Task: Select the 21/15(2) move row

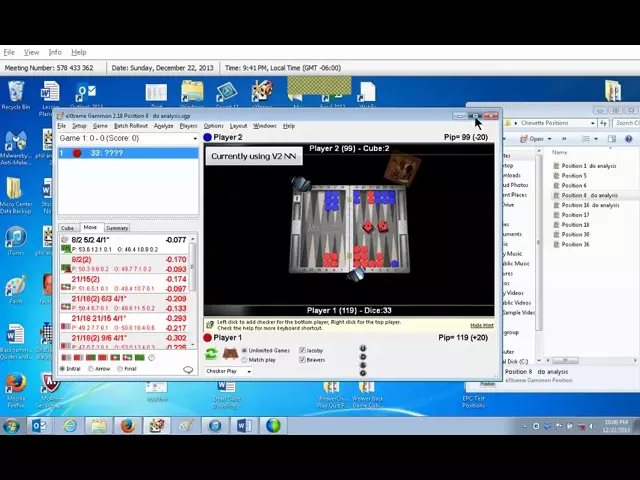Action: 125,284
